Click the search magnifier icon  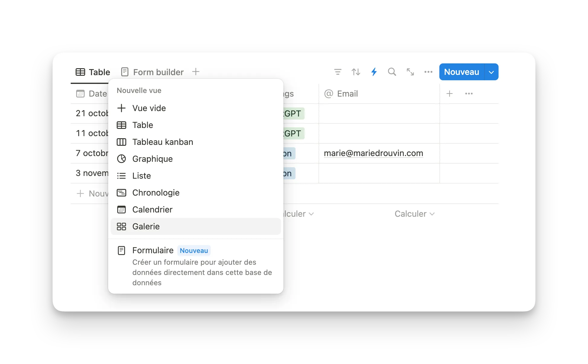[392, 72]
